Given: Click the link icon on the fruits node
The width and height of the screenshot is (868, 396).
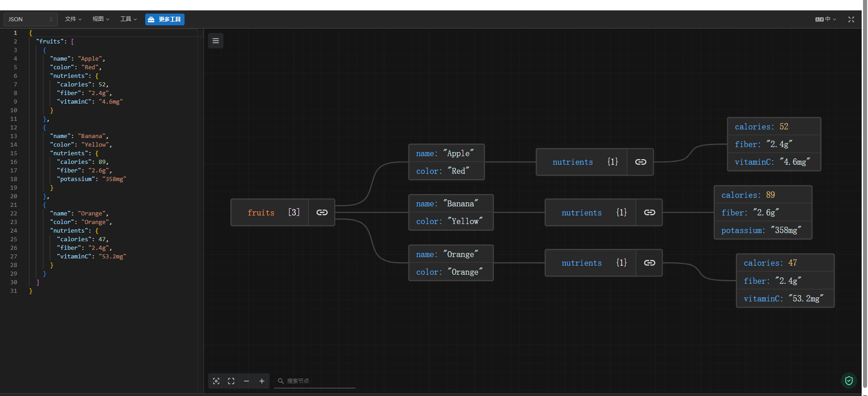Looking at the screenshot, I should click(322, 212).
